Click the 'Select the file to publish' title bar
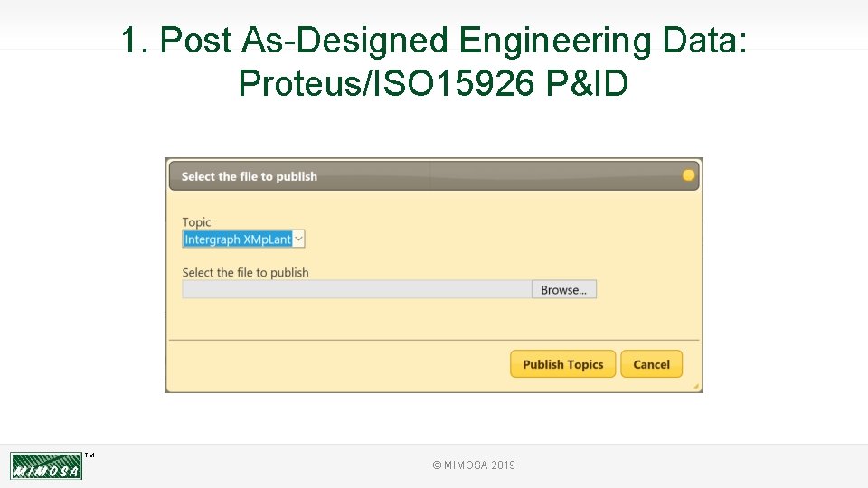868x488 pixels. (x=434, y=176)
